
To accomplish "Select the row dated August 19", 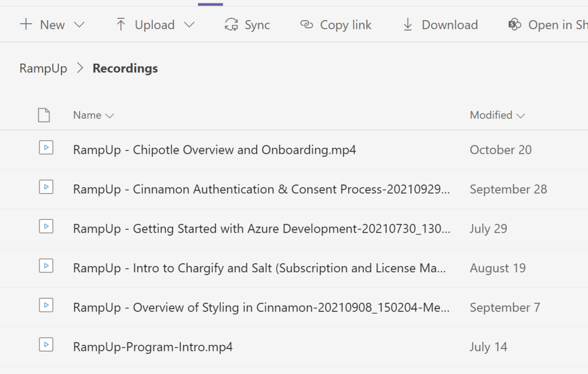I will [x=497, y=268].
